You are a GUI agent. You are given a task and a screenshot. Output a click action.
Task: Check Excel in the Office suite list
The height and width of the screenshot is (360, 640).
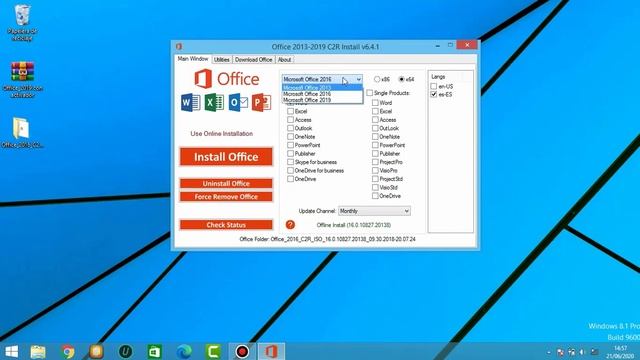pyautogui.click(x=291, y=111)
